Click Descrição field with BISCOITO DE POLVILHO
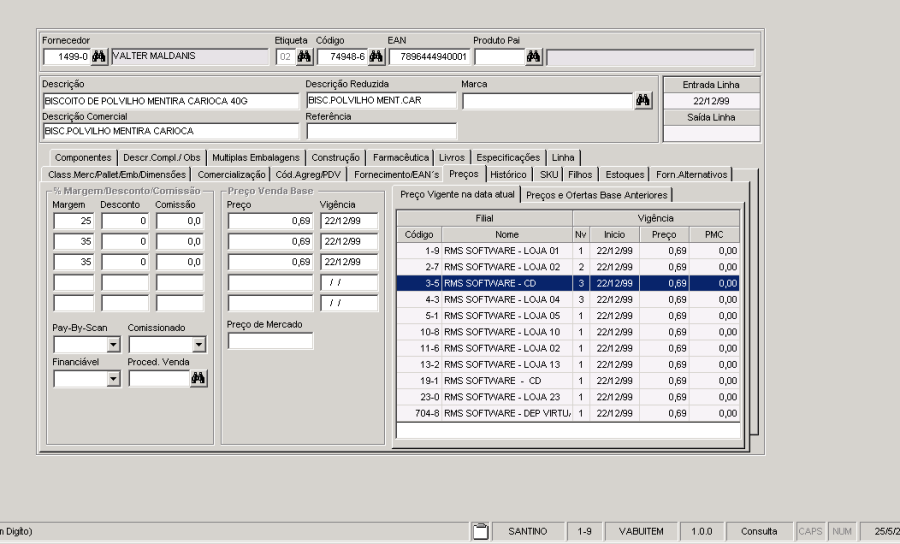This screenshot has height=544, width=900. click(171, 101)
